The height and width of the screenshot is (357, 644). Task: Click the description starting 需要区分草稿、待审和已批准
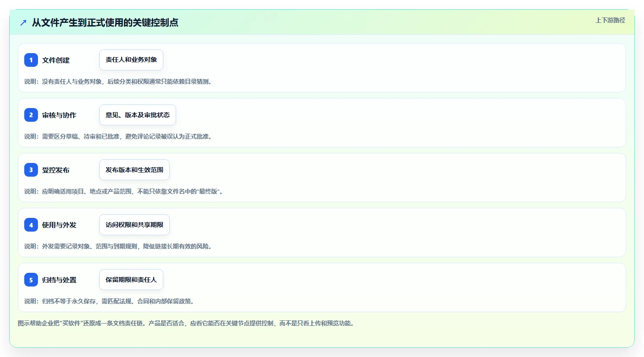click(x=119, y=136)
